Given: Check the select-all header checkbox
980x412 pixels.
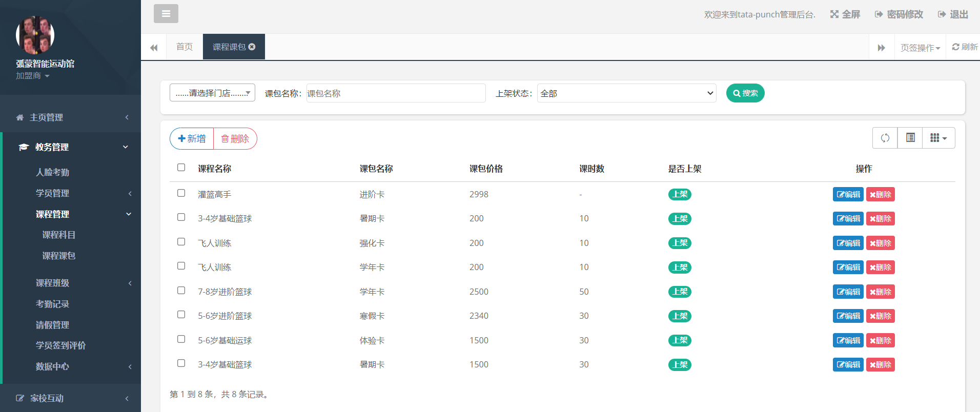Looking at the screenshot, I should tap(181, 168).
